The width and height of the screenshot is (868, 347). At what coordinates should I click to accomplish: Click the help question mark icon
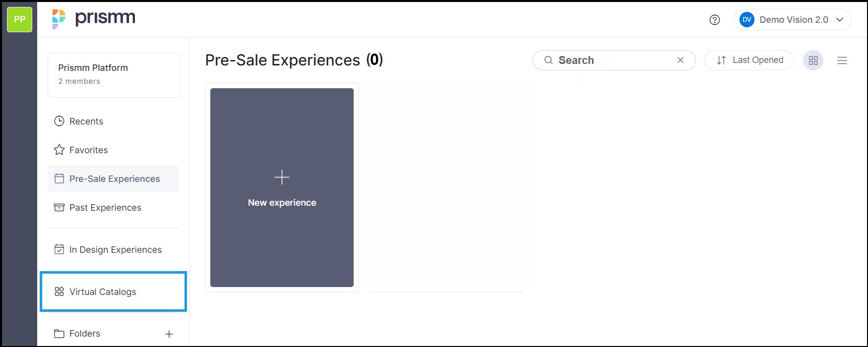(714, 20)
